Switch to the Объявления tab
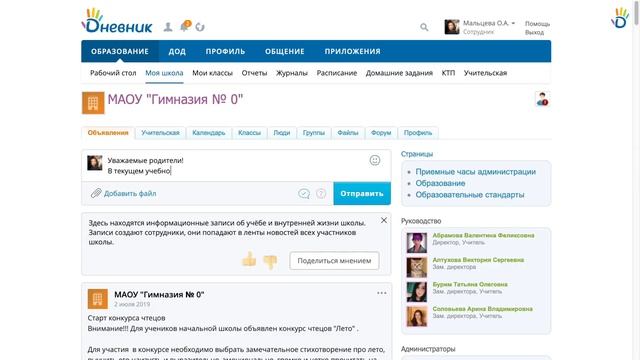 pos(108,133)
